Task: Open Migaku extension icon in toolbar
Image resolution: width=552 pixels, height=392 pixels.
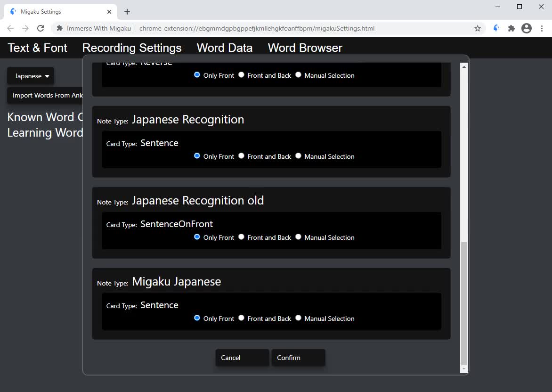Action: tap(496, 28)
